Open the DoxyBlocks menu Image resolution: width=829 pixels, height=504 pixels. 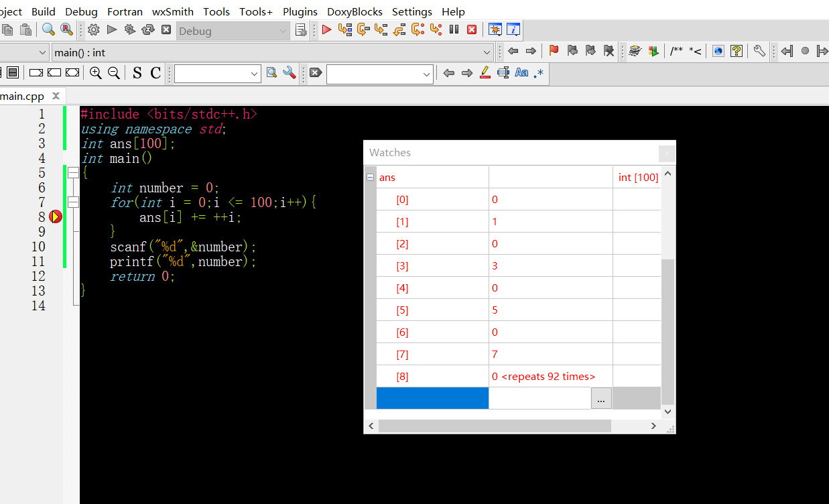click(355, 11)
